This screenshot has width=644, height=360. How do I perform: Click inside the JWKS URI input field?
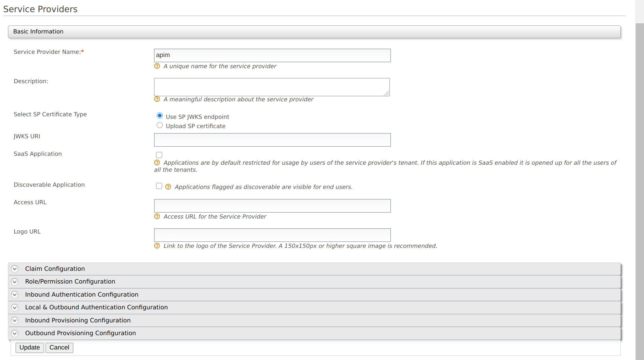(272, 140)
